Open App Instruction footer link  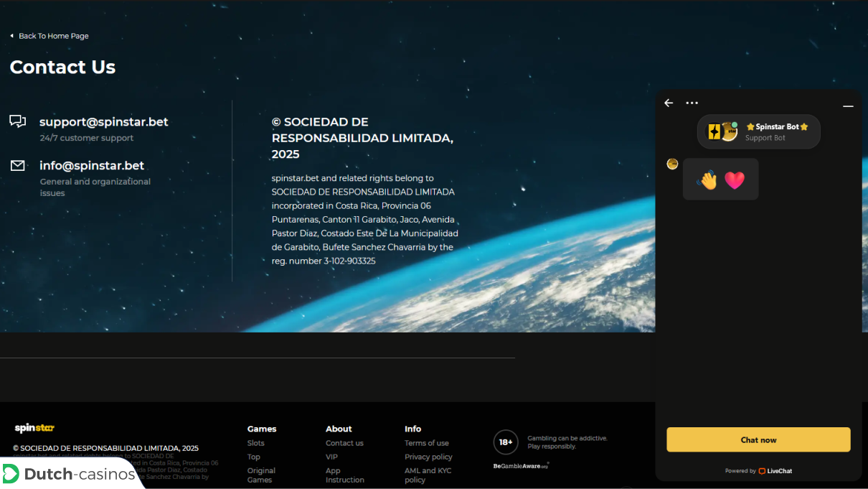[345, 475]
